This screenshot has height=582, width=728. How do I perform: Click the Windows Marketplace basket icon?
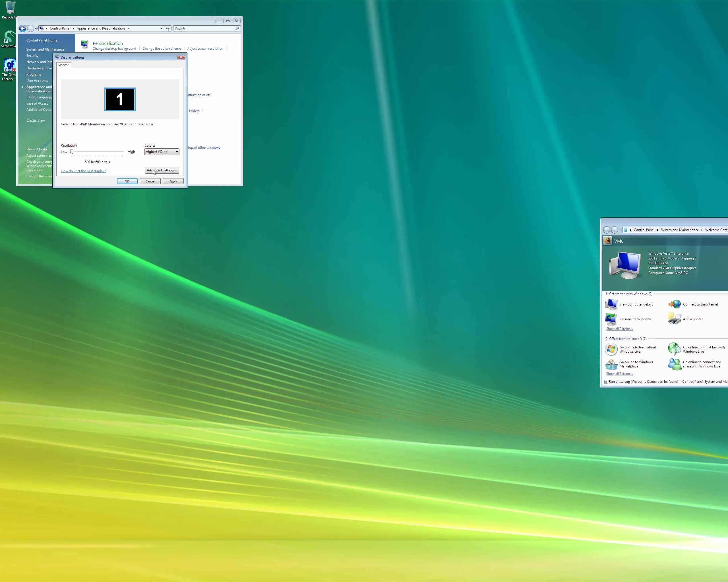point(611,364)
